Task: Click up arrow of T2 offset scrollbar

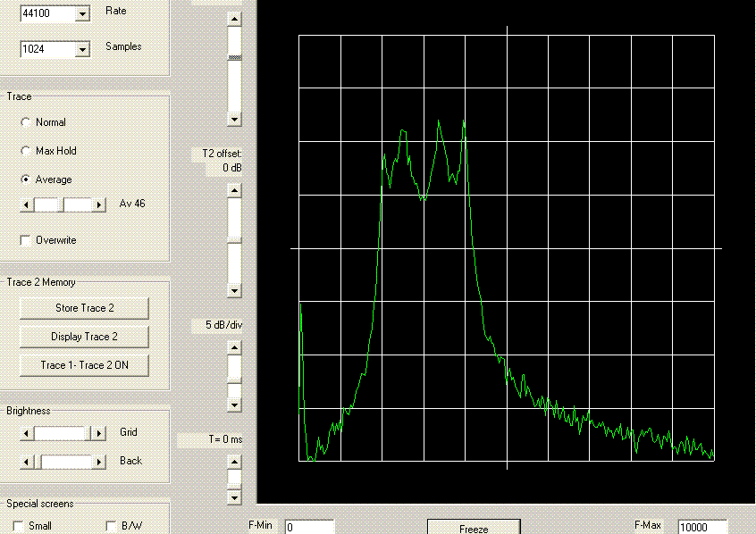Action: pyautogui.click(x=234, y=190)
